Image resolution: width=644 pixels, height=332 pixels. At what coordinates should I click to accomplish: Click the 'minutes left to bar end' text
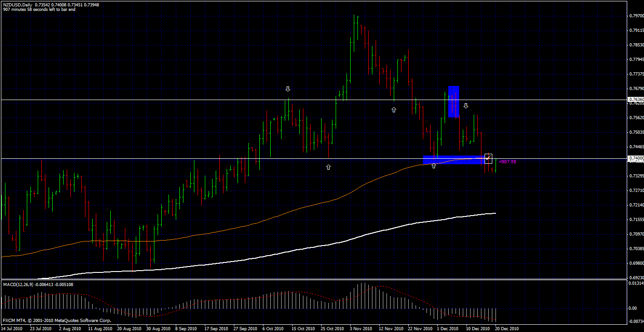coord(39,10)
